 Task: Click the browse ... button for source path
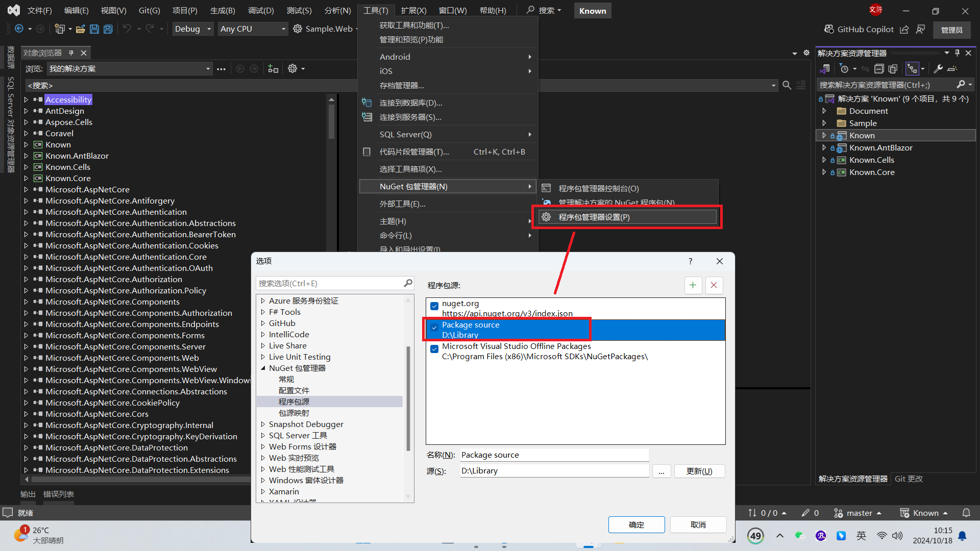click(661, 471)
